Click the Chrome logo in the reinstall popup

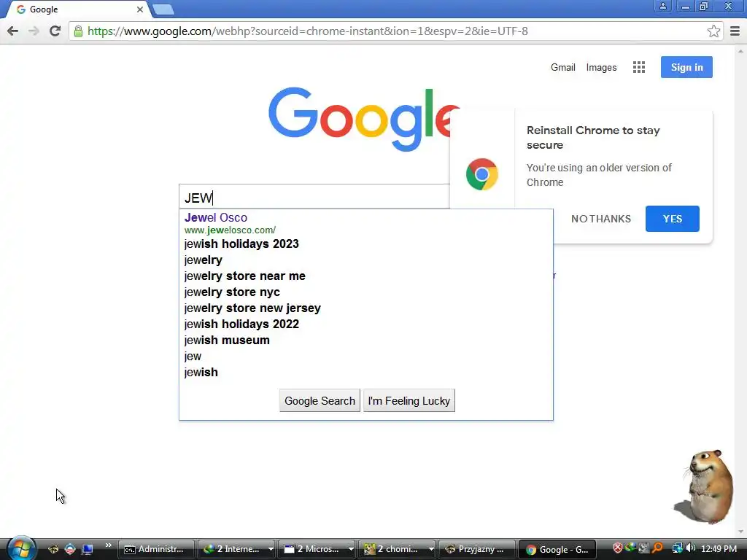pyautogui.click(x=481, y=174)
